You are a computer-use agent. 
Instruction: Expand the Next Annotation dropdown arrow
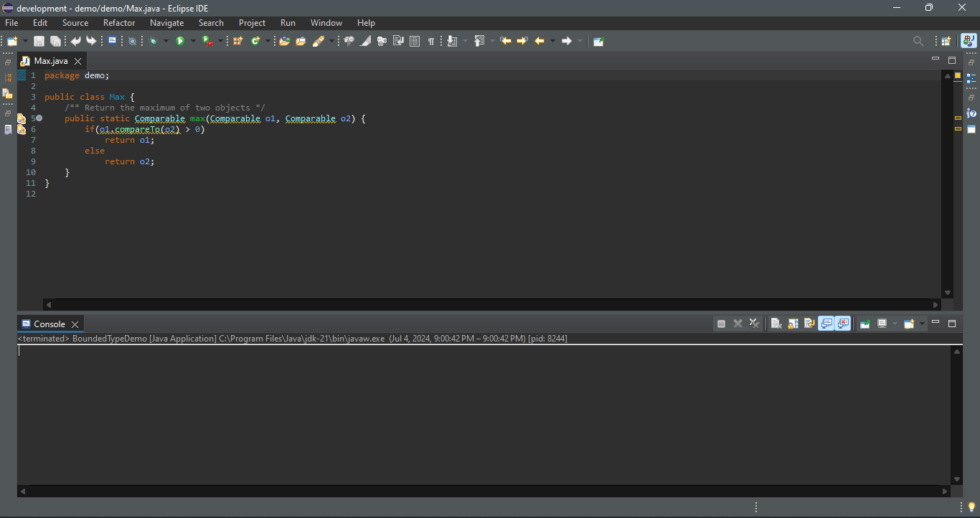(465, 41)
